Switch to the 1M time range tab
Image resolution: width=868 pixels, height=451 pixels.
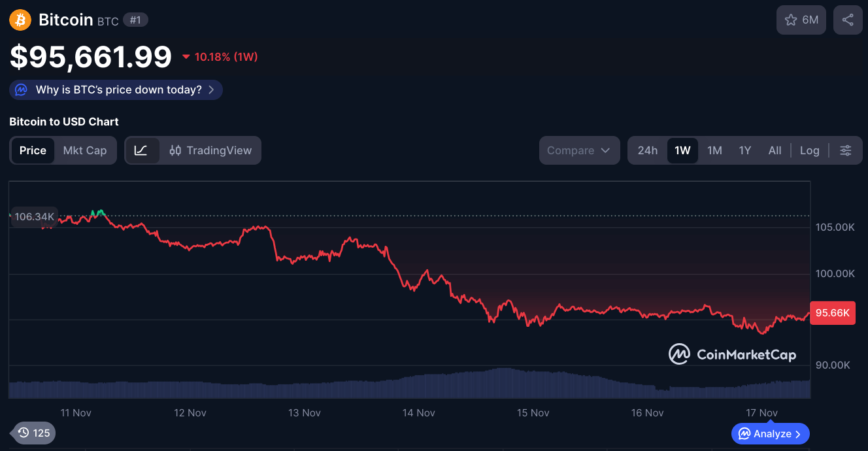click(714, 150)
